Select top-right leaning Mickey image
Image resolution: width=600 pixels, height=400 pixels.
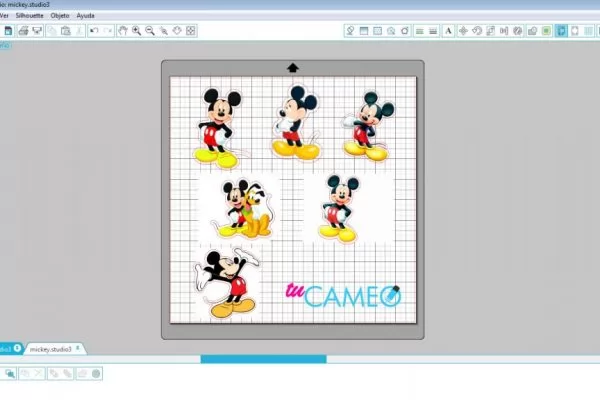point(368,126)
